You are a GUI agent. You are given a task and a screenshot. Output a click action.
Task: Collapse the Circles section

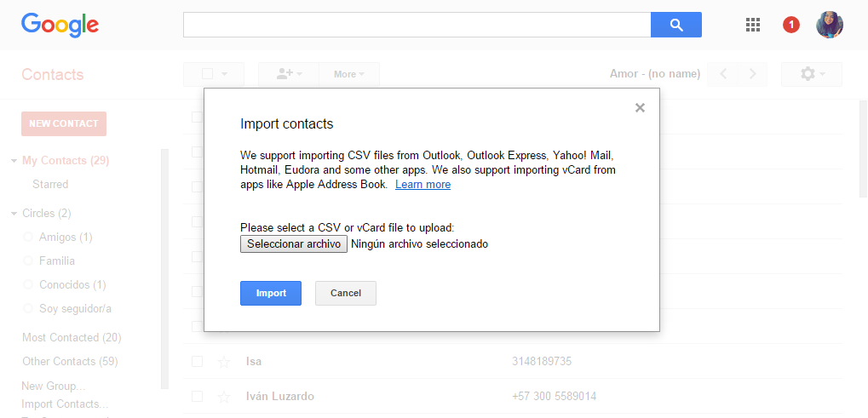14,214
